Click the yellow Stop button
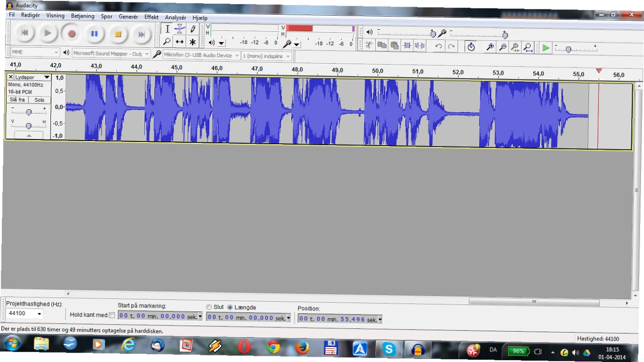Screen dimensions: 644x362 pos(118,34)
